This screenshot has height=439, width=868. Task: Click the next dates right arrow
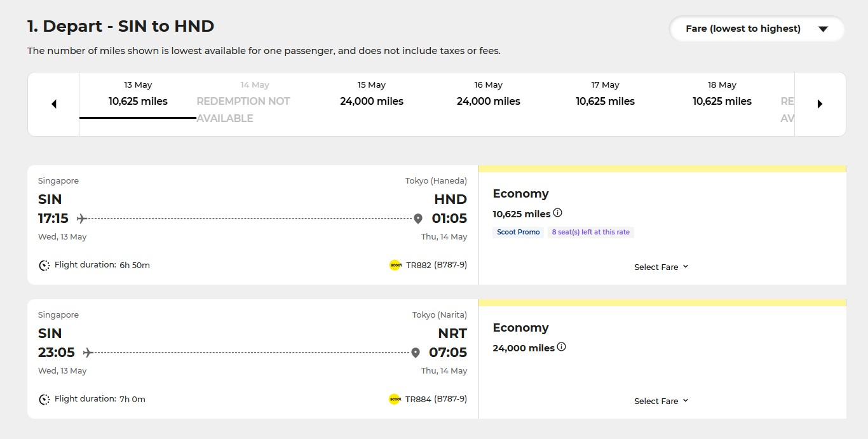point(820,104)
